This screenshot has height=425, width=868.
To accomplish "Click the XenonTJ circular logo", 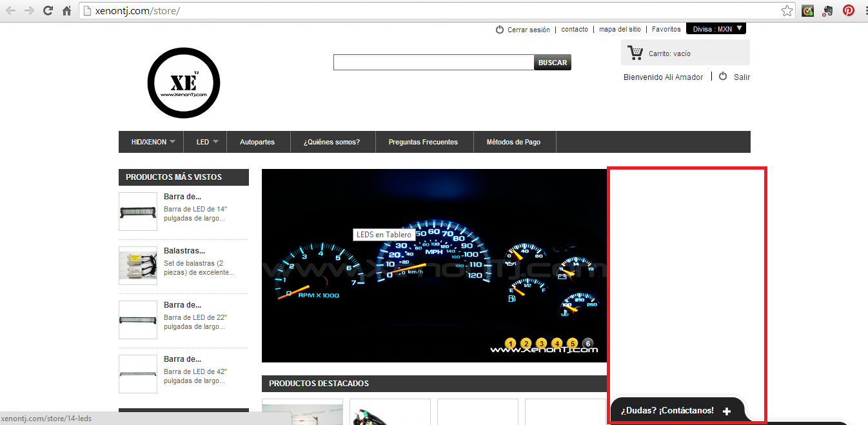I will (x=184, y=83).
